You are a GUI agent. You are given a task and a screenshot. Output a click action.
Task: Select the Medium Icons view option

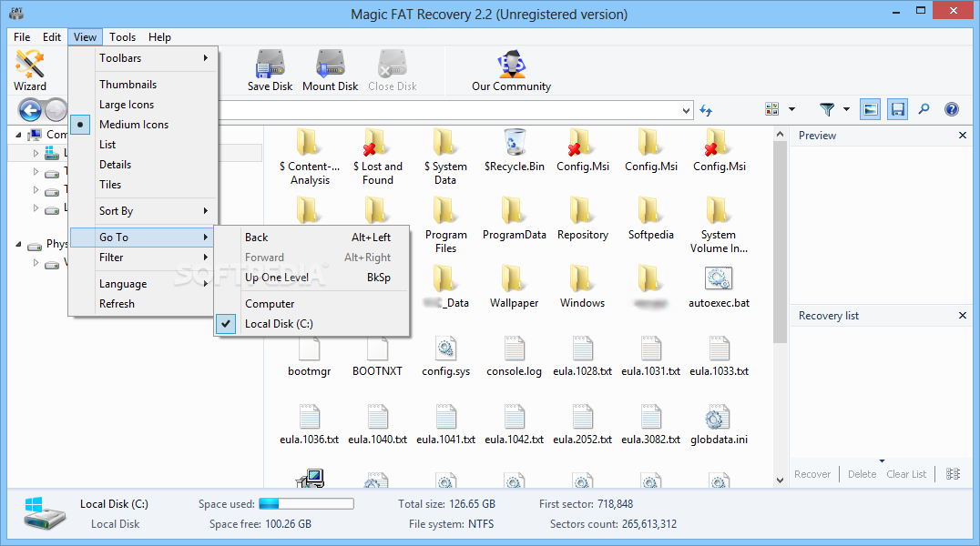(x=143, y=125)
